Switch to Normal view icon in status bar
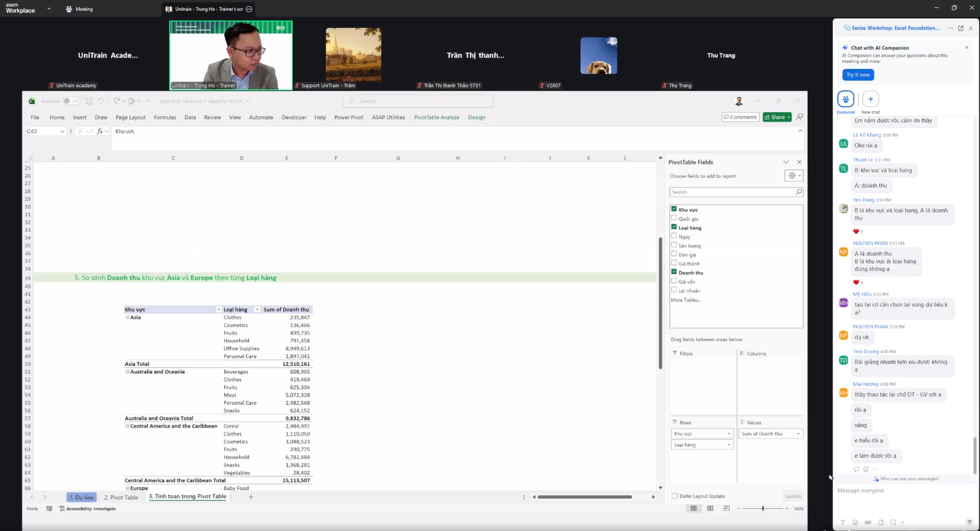This screenshot has height=531, width=980. pos(694,509)
